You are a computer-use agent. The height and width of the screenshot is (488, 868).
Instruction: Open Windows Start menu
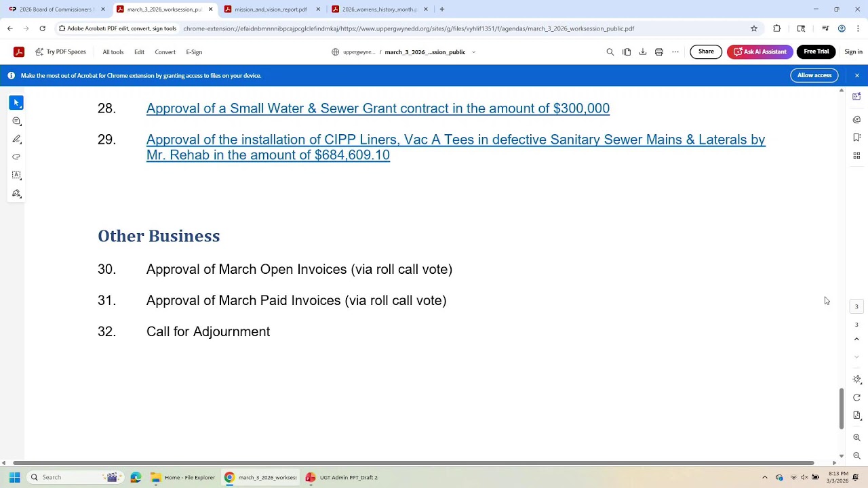(x=14, y=477)
